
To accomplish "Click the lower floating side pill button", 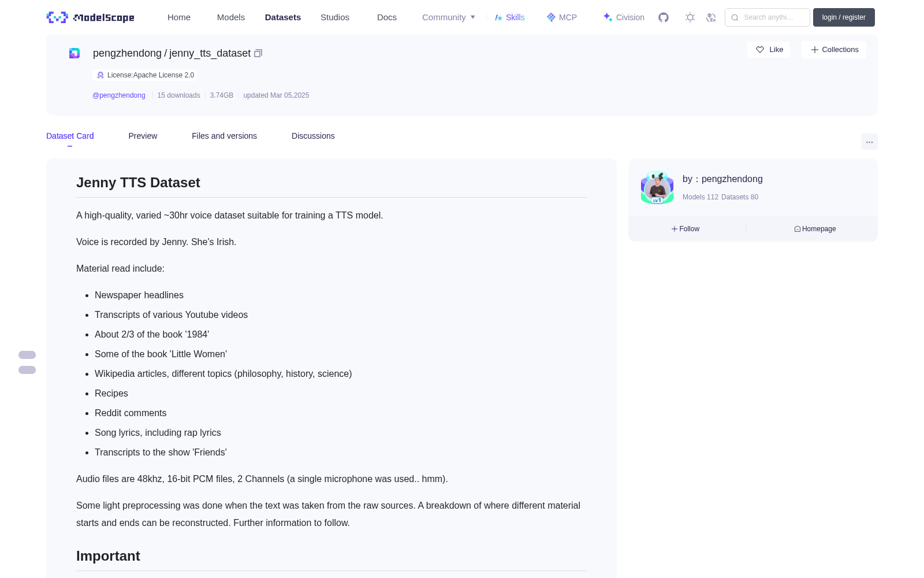I will tap(27, 370).
